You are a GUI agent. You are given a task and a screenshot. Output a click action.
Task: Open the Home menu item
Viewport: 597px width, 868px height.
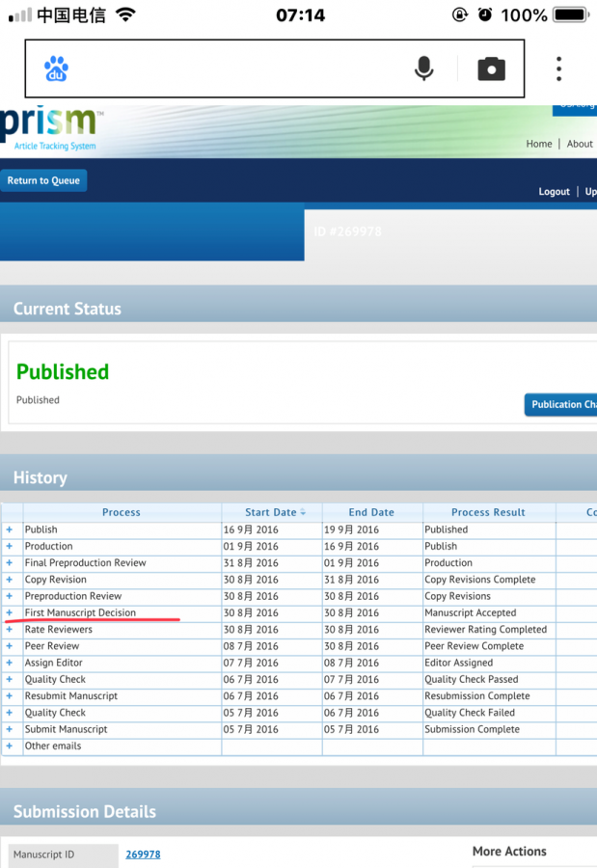click(539, 144)
